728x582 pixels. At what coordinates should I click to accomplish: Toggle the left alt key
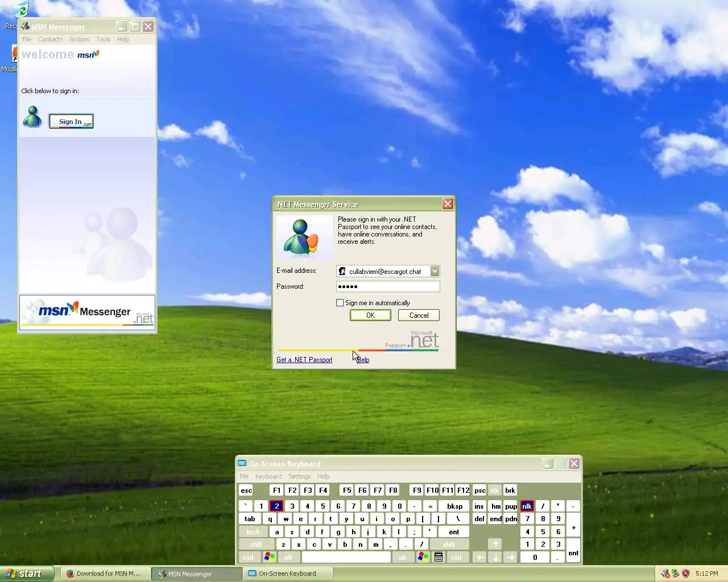(x=288, y=558)
